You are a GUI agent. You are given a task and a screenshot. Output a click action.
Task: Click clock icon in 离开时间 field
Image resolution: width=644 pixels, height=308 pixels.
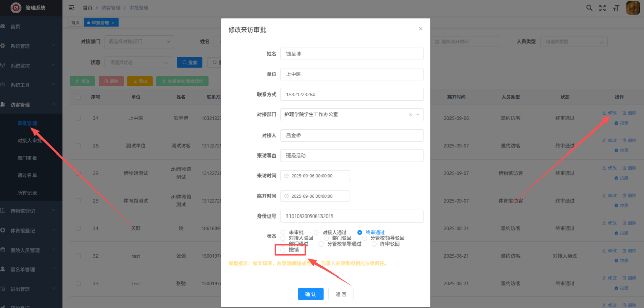point(286,196)
